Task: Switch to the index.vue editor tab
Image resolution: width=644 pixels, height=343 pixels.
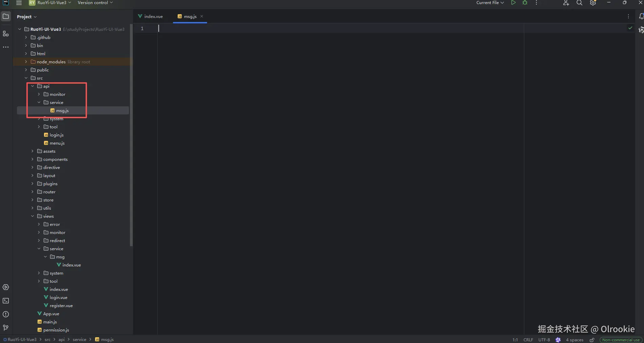Action: pos(151,16)
